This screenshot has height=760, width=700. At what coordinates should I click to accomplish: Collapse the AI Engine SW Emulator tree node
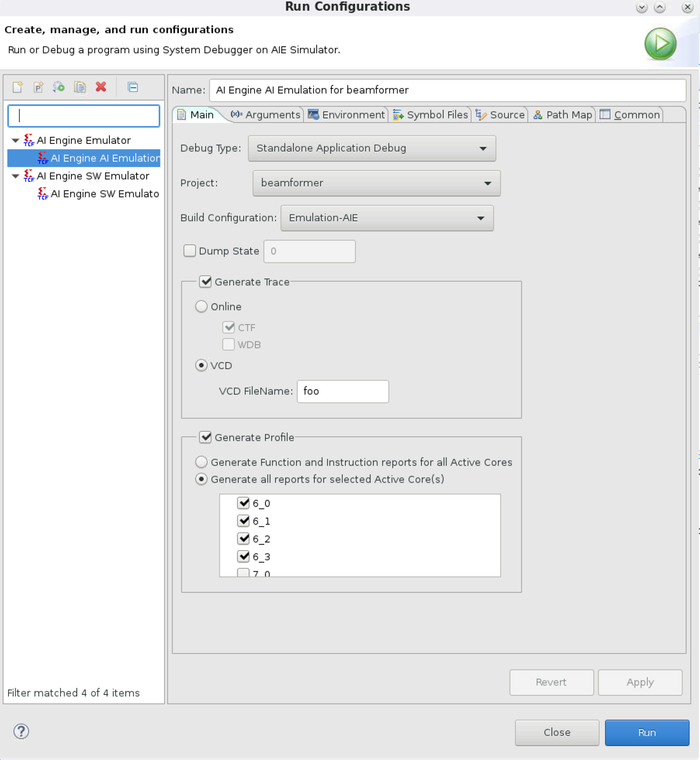pos(15,176)
